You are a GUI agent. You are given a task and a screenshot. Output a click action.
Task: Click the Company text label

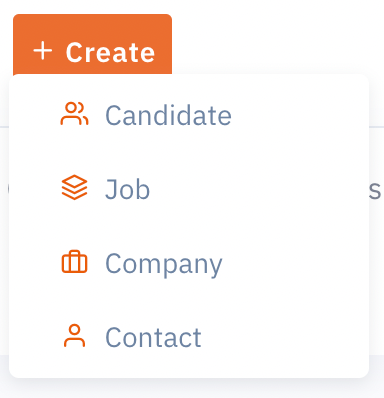(x=164, y=265)
